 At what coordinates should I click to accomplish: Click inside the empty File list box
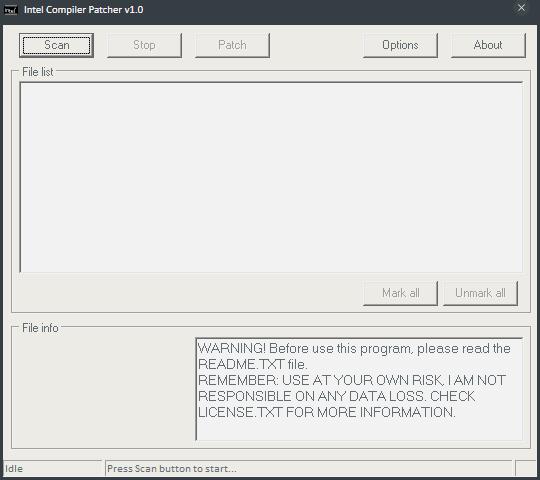tap(271, 177)
